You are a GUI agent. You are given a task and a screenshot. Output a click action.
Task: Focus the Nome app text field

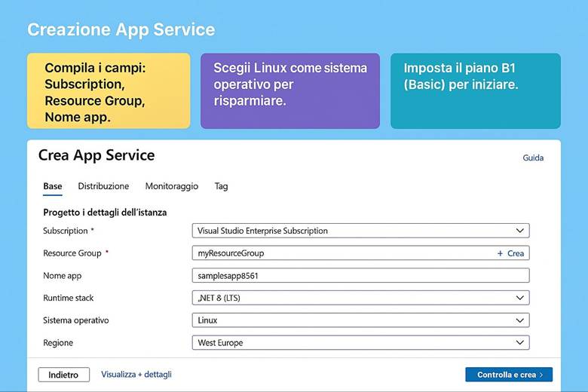360,276
